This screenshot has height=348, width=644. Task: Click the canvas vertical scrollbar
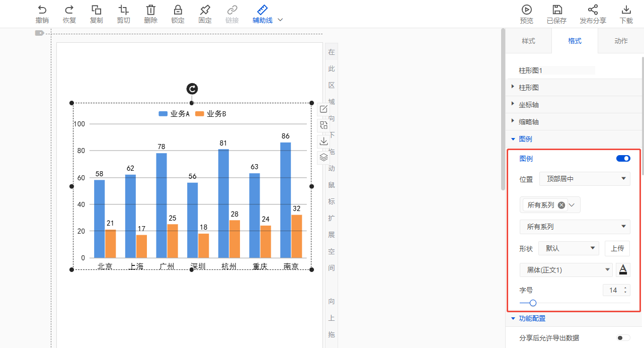pyautogui.click(x=503, y=109)
